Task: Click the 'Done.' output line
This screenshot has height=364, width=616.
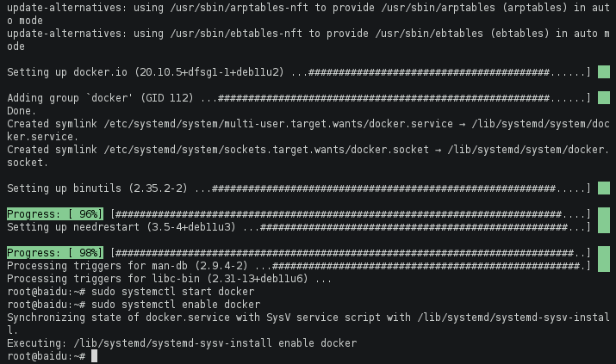Action: (x=22, y=111)
